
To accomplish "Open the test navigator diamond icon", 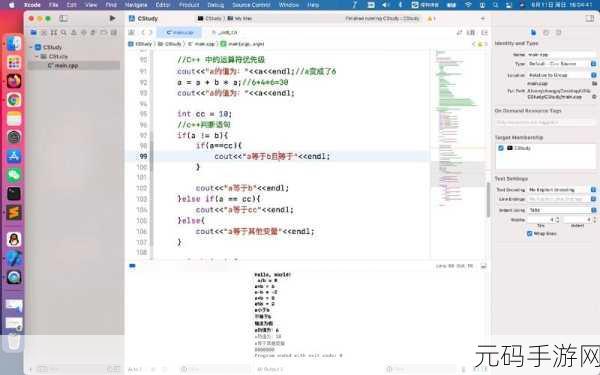I will pyautogui.click(x=84, y=33).
